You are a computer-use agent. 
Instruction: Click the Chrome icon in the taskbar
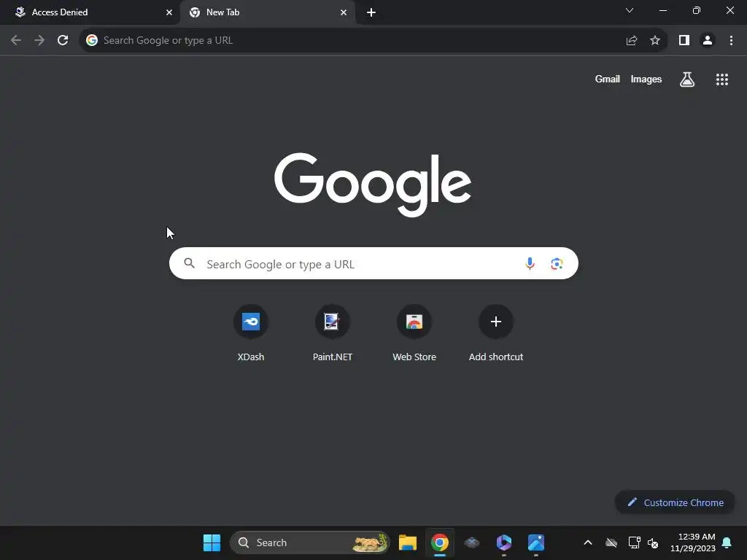click(x=440, y=542)
